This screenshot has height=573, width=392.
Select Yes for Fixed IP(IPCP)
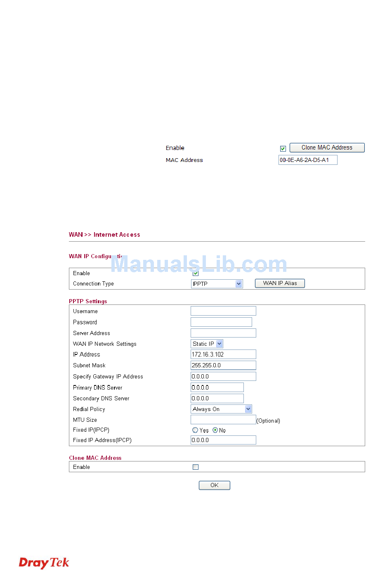point(195,430)
